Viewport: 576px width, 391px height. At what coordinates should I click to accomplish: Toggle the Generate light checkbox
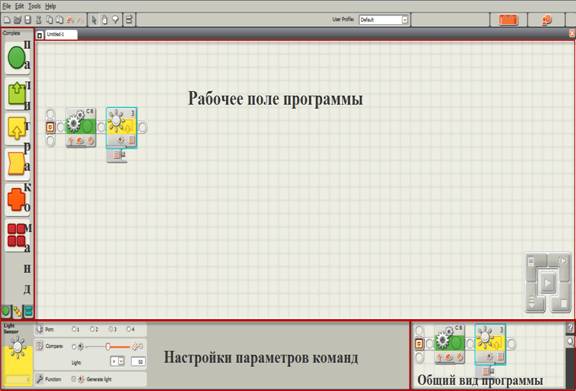[x=74, y=379]
